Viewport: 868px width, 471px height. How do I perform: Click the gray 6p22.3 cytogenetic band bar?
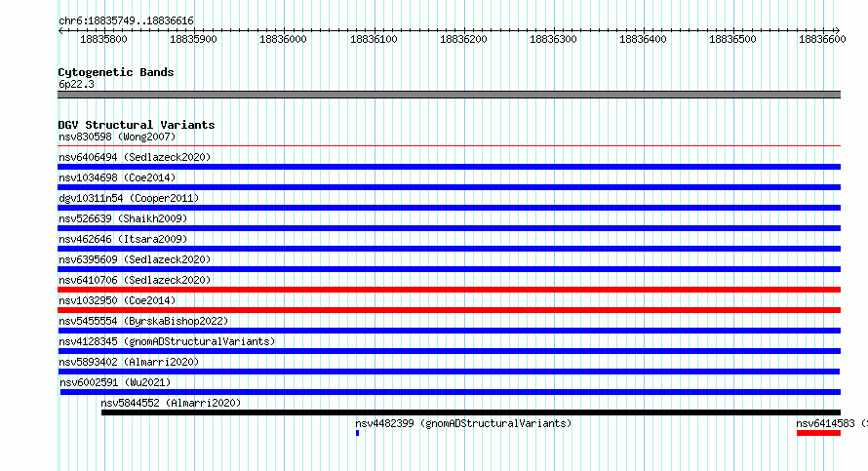tap(449, 95)
